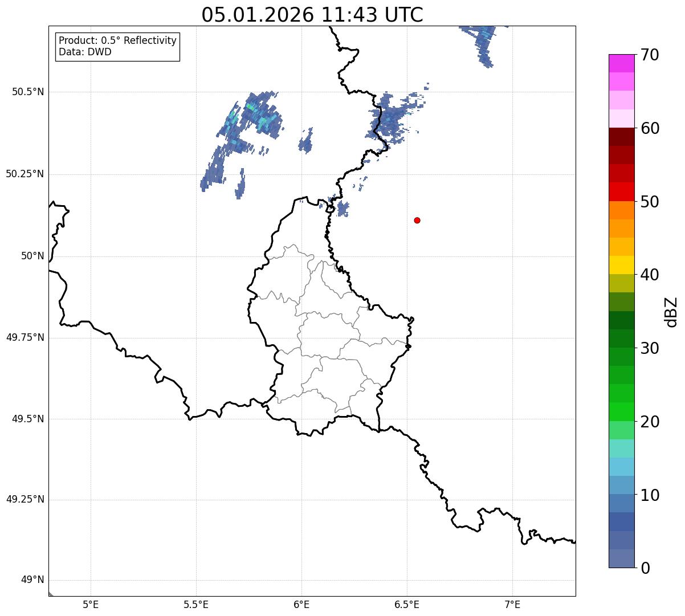Click the title '05.01.2026 11:43 UTC'

(312, 15)
